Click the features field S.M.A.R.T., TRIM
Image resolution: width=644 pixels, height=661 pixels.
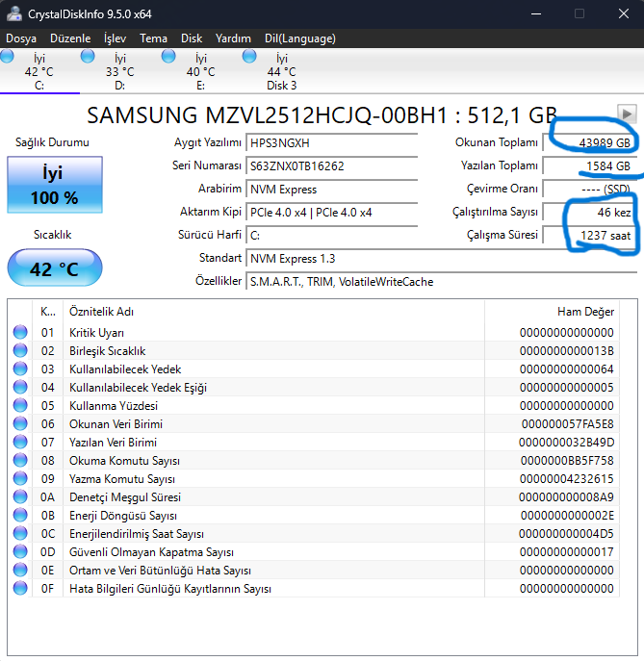tap(441, 282)
